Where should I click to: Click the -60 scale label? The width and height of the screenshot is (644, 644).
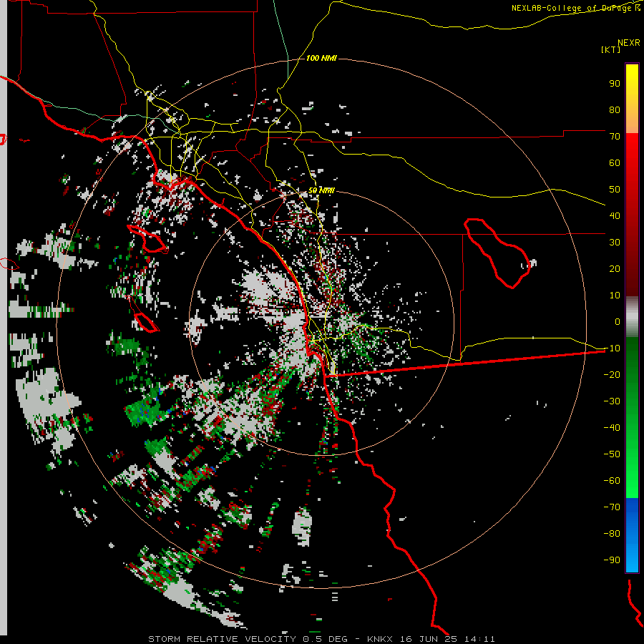tap(612, 481)
